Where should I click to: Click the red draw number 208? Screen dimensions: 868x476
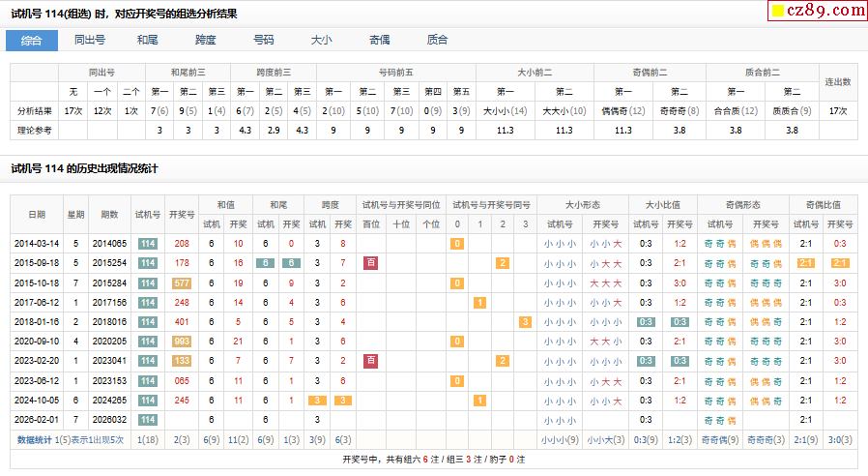coord(182,244)
